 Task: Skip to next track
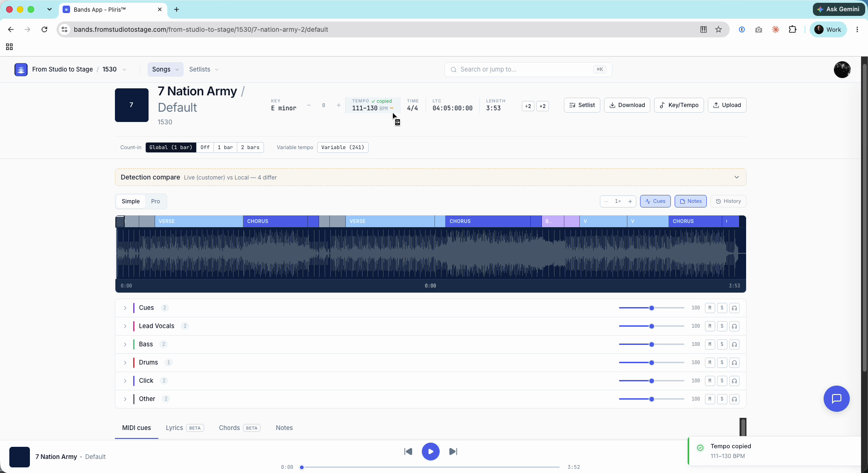tap(453, 451)
